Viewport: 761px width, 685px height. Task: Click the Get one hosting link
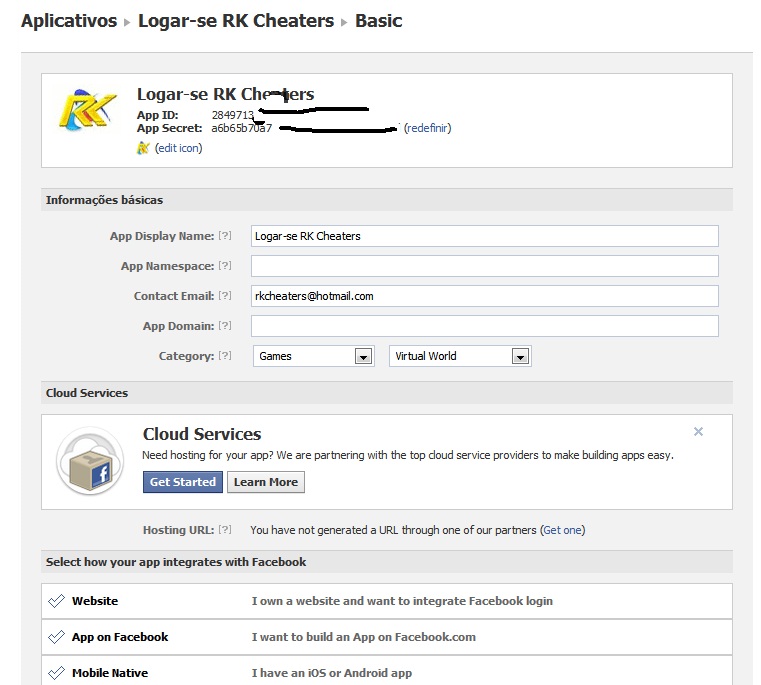562,530
